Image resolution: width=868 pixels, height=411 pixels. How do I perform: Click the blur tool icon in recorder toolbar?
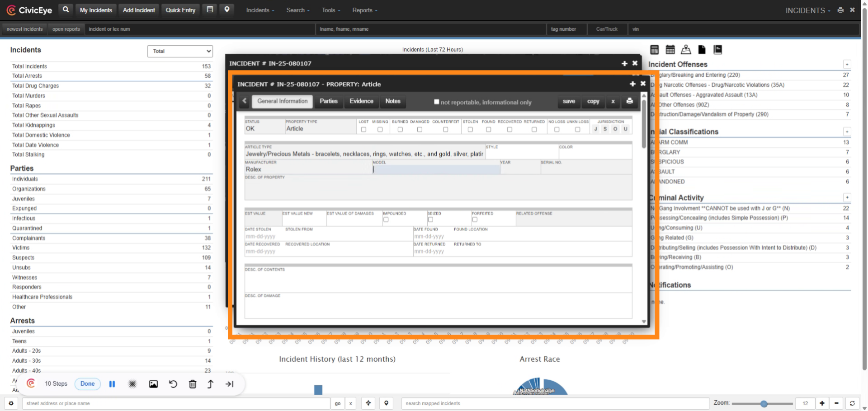132,384
